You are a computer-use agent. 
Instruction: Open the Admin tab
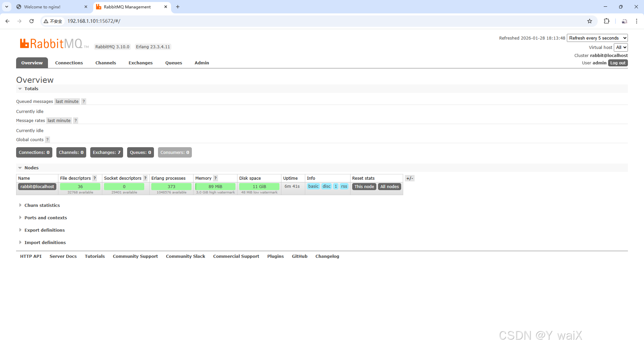[202, 63]
